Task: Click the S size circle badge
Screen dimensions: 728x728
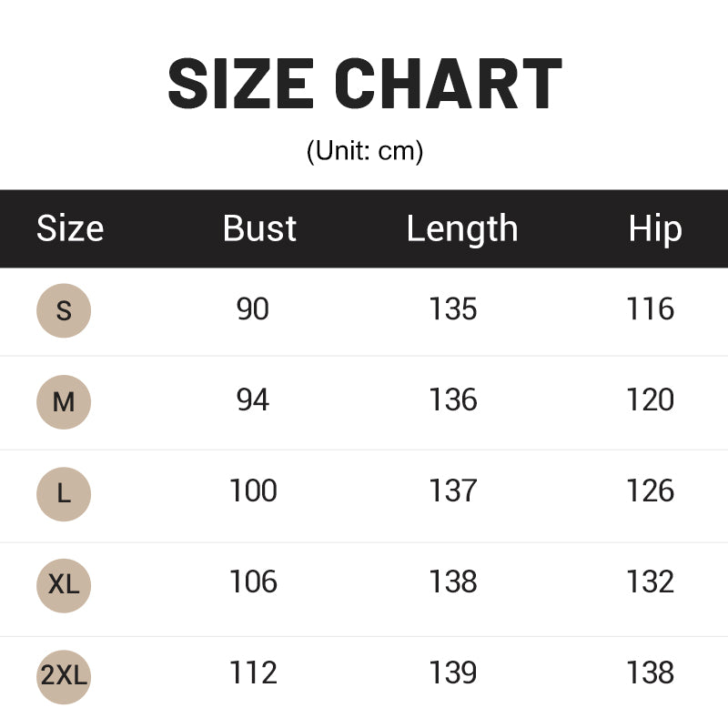Action: (x=64, y=310)
